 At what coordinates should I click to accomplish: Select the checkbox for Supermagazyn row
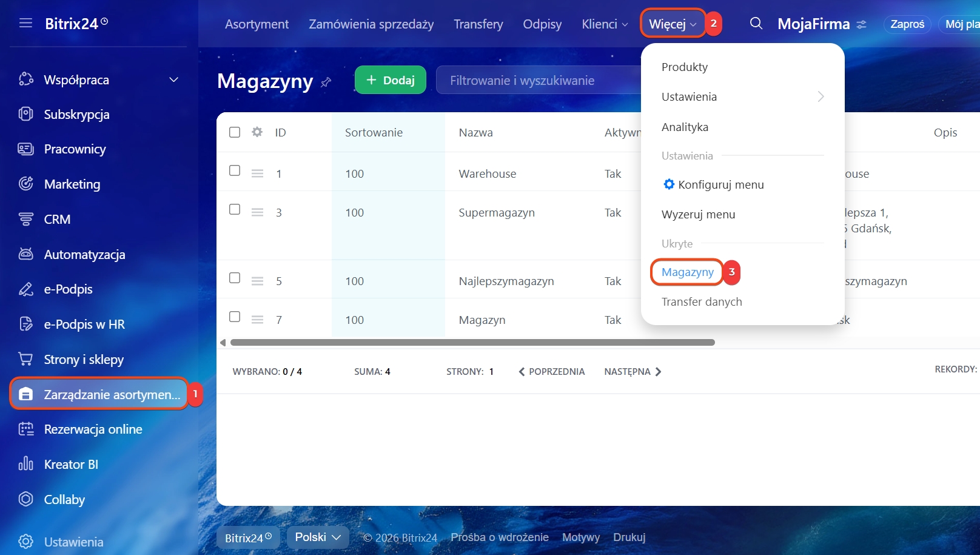[x=235, y=210]
